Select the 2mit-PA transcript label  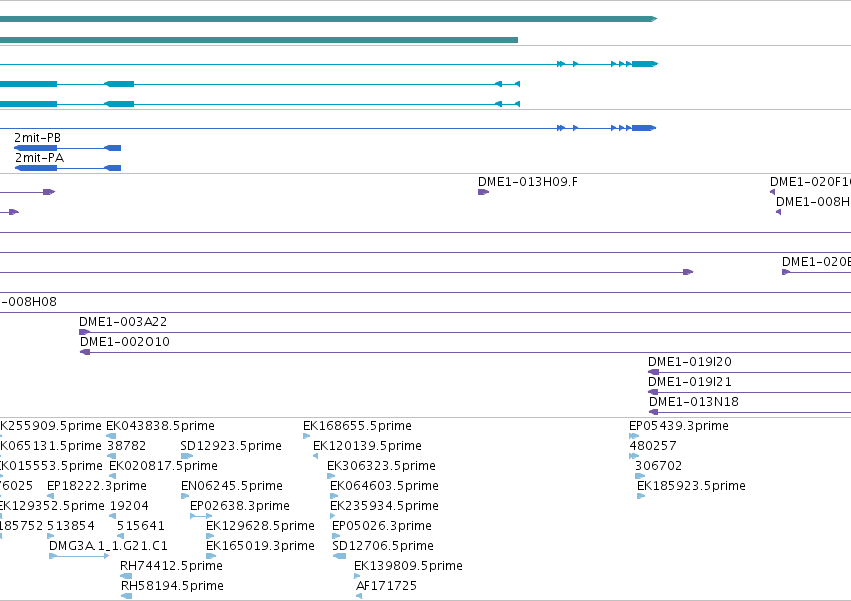point(39,158)
